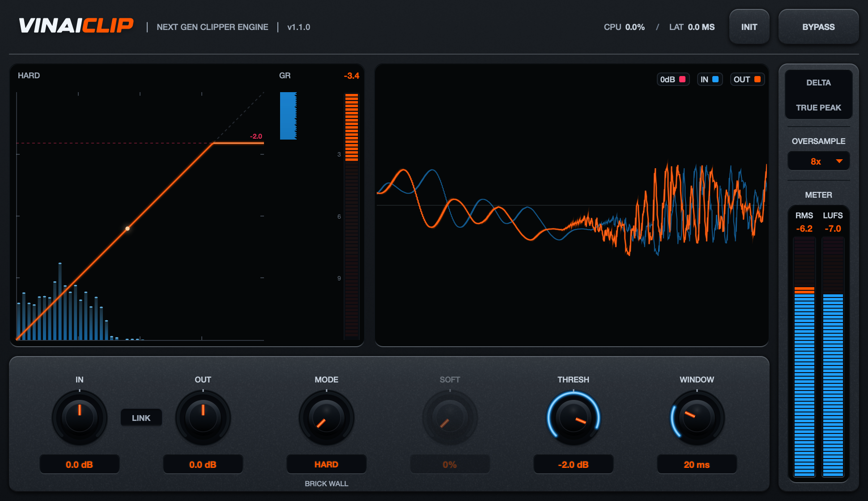Toggle the LINK button between IN and OUT
Screen dimensions: 868x501
141,418
